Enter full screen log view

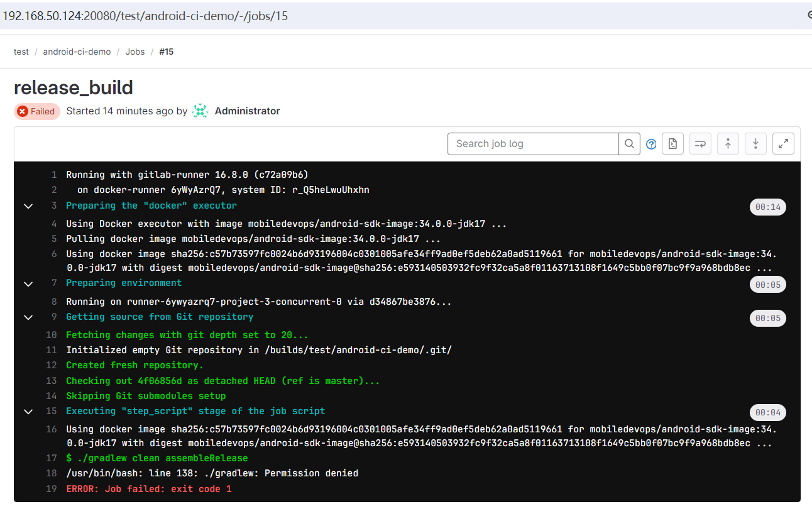[783, 144]
